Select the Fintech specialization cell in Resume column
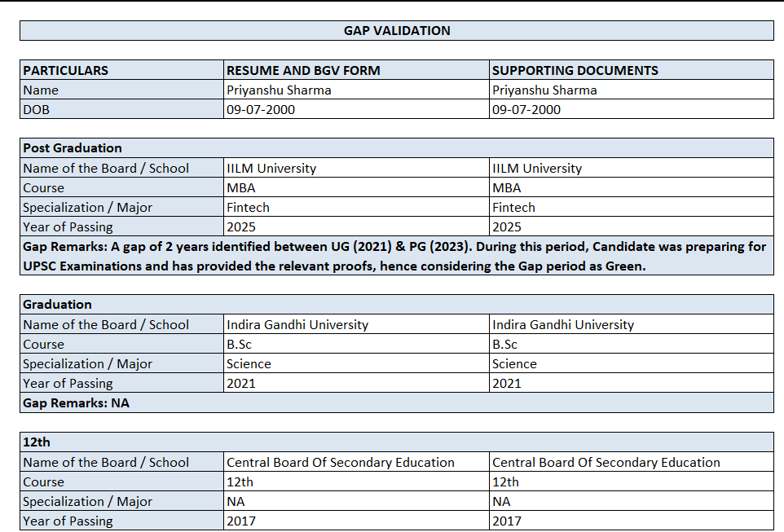Viewport: 784px width, 532px height. [356, 207]
